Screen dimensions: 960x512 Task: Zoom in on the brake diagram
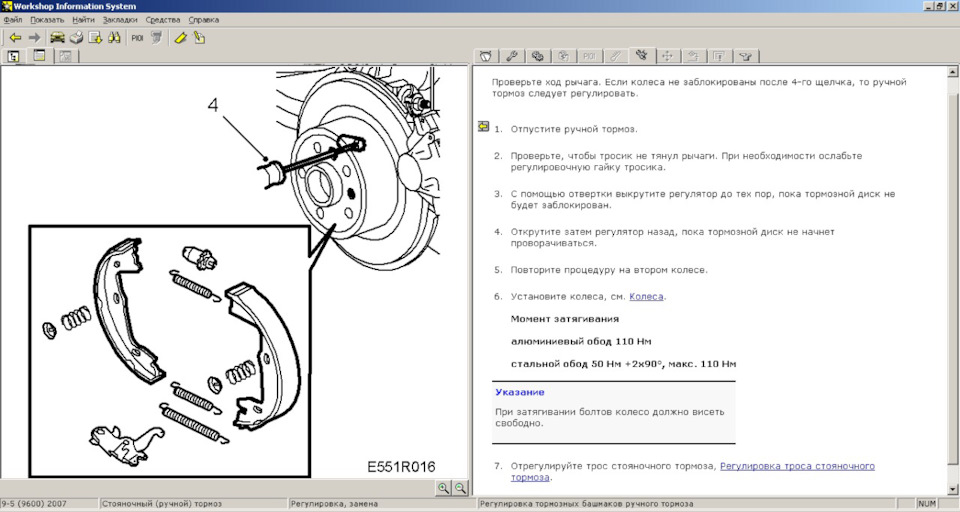[443, 487]
